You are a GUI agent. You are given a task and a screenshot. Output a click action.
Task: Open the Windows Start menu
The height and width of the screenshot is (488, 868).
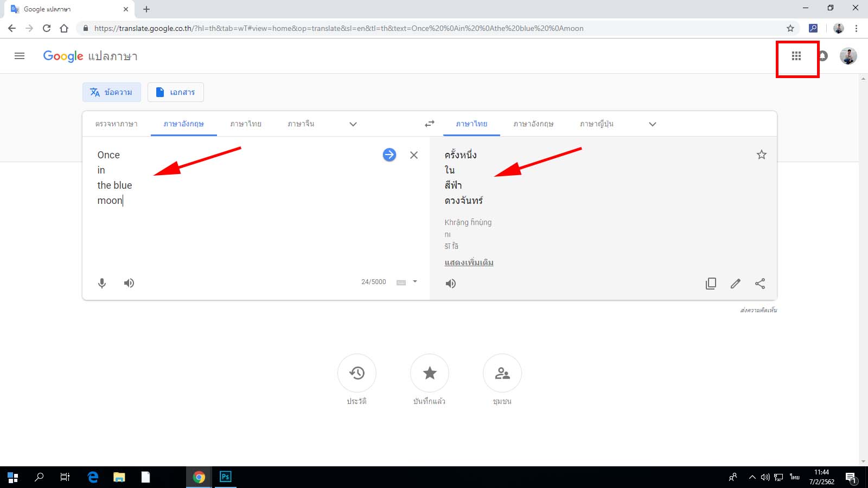coord(13,477)
